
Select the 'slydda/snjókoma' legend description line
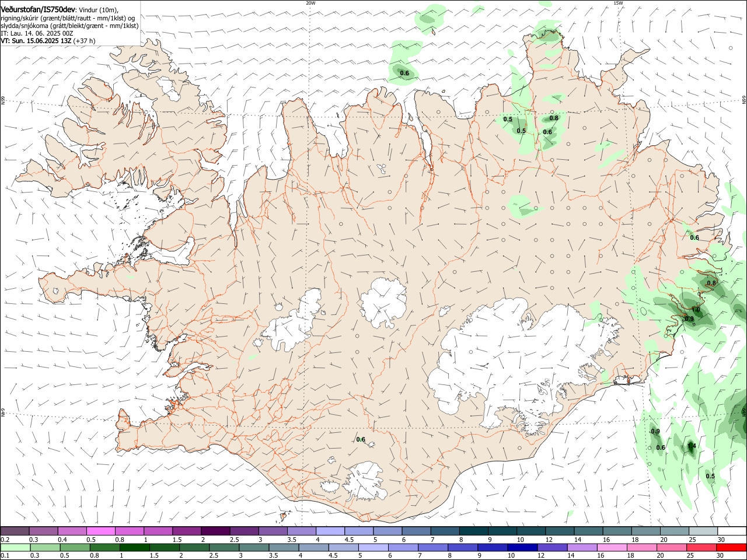69,26
